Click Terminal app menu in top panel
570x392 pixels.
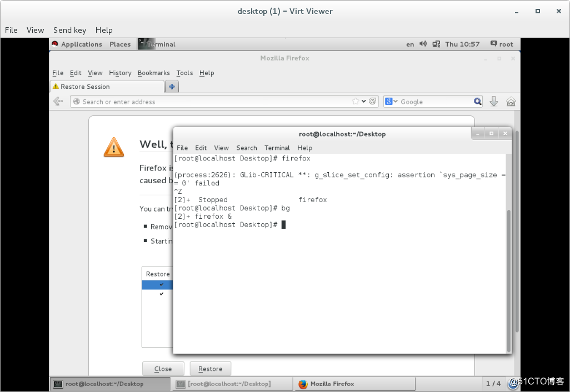[157, 44]
